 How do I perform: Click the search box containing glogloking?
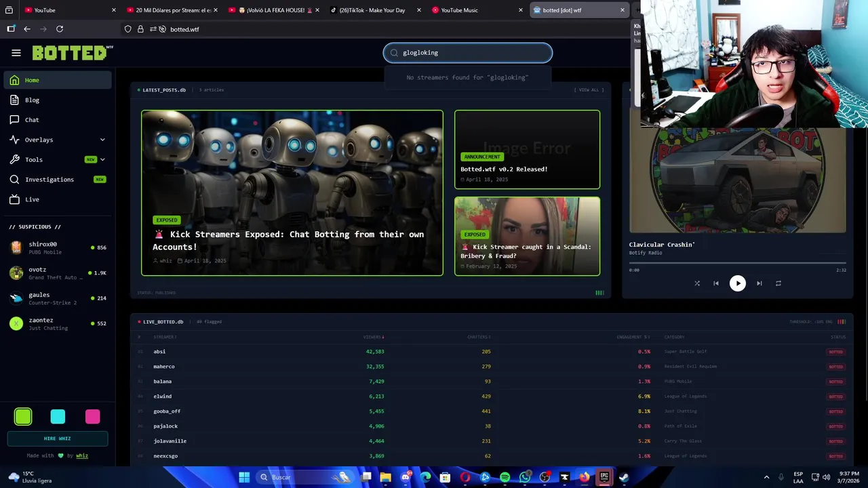[x=468, y=53]
